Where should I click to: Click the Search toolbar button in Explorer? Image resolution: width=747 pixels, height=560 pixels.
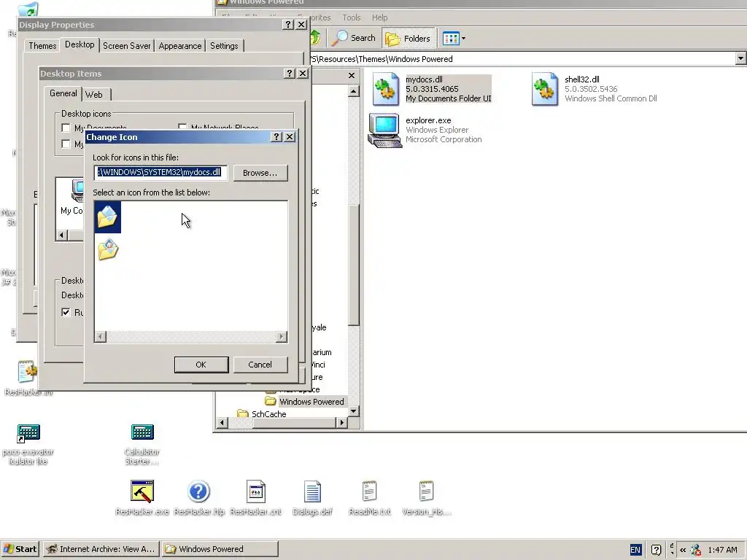point(354,38)
